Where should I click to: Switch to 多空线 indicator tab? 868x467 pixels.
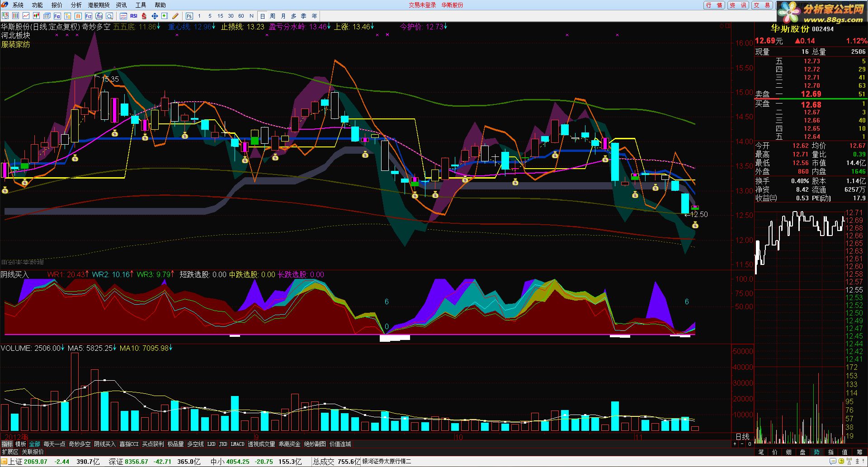coord(195,444)
